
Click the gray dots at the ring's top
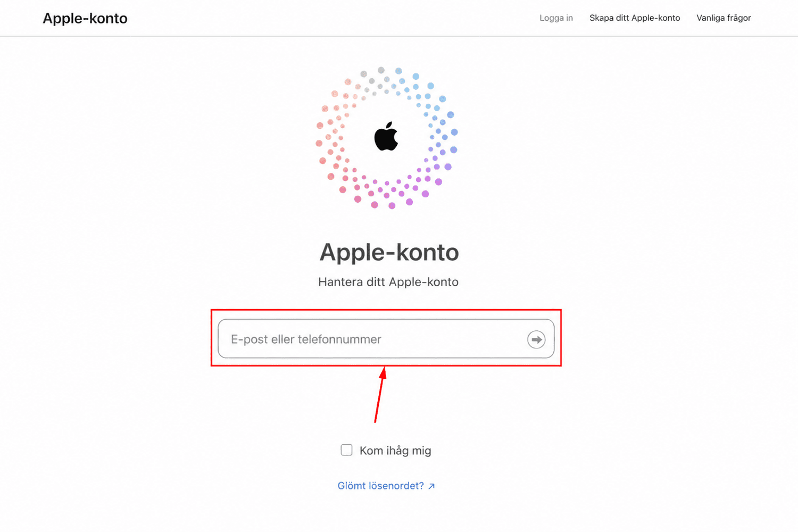pyautogui.click(x=375, y=80)
